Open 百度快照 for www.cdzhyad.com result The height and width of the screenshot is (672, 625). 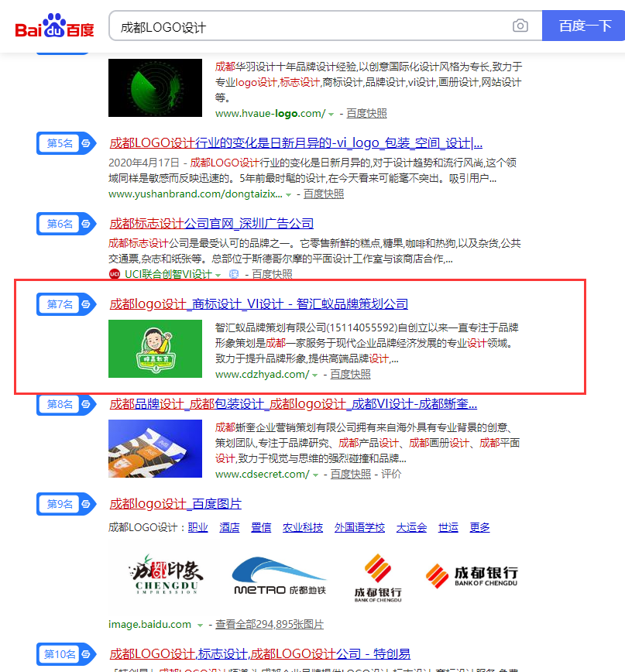point(350,374)
